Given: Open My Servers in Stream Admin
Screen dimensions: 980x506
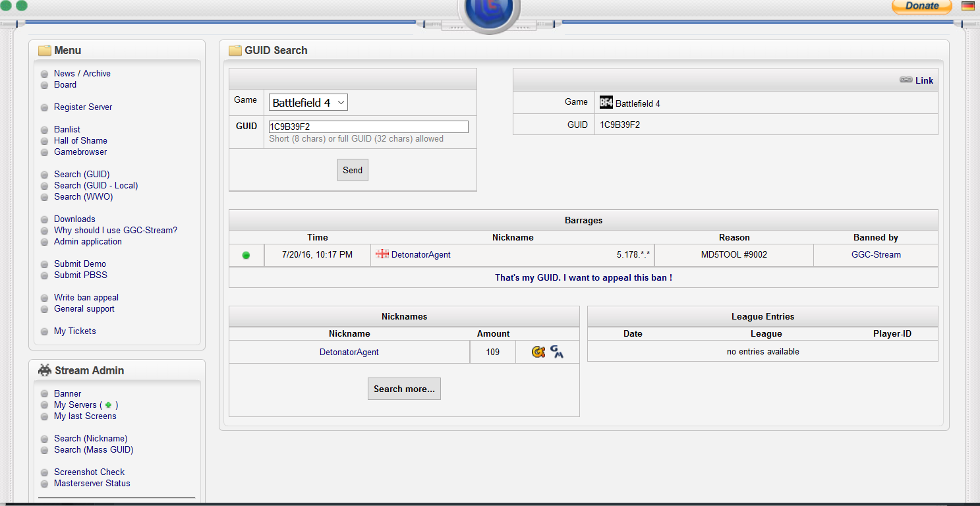Looking at the screenshot, I should pos(75,405).
